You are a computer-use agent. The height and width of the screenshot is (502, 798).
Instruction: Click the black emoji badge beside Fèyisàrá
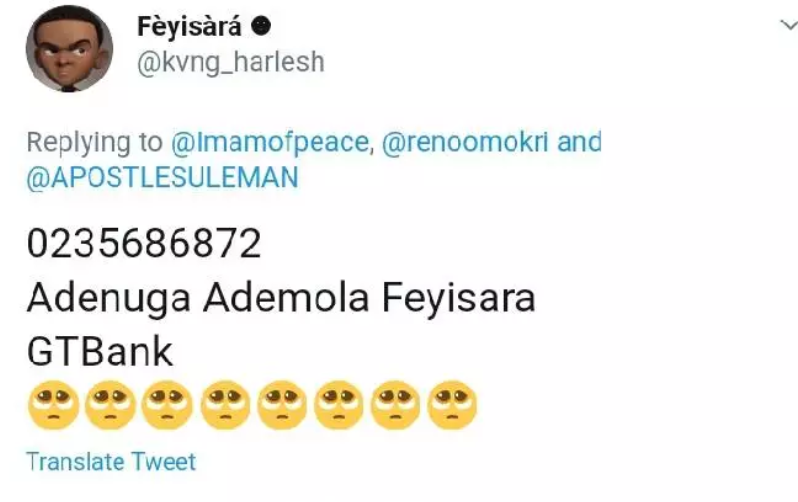pos(261,25)
